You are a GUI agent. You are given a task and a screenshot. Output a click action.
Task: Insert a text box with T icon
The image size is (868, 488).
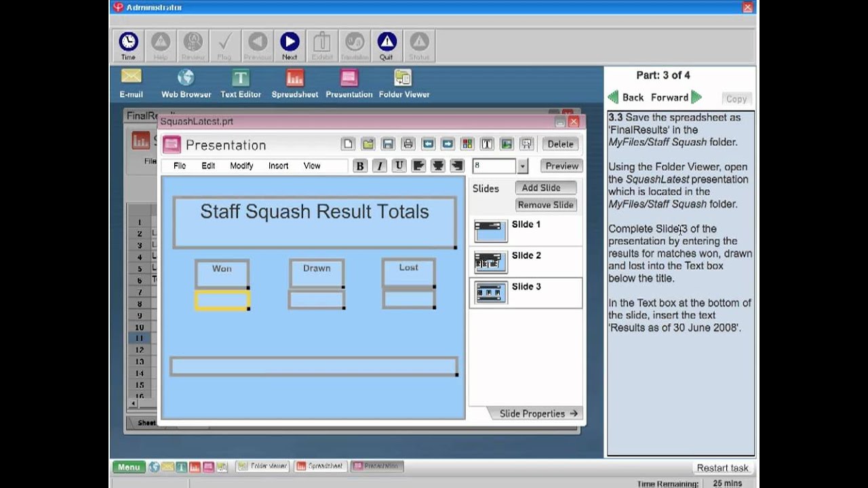click(x=487, y=144)
